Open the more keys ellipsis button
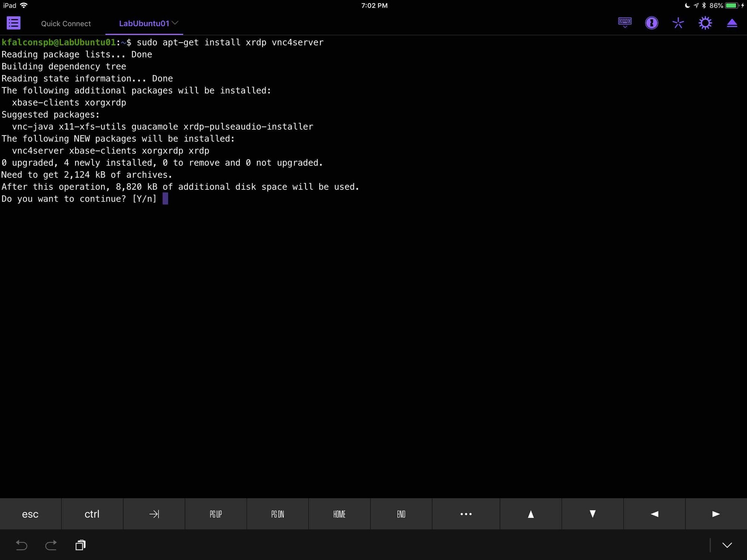The width and height of the screenshot is (747, 560). [466, 514]
